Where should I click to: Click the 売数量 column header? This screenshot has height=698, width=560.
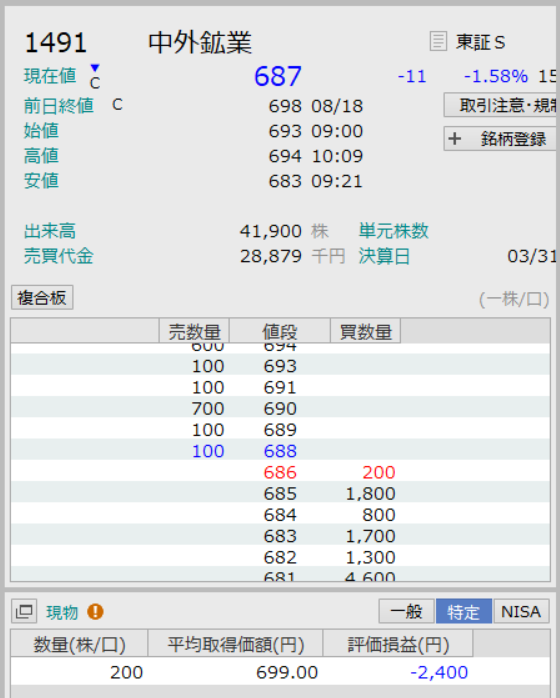click(194, 331)
